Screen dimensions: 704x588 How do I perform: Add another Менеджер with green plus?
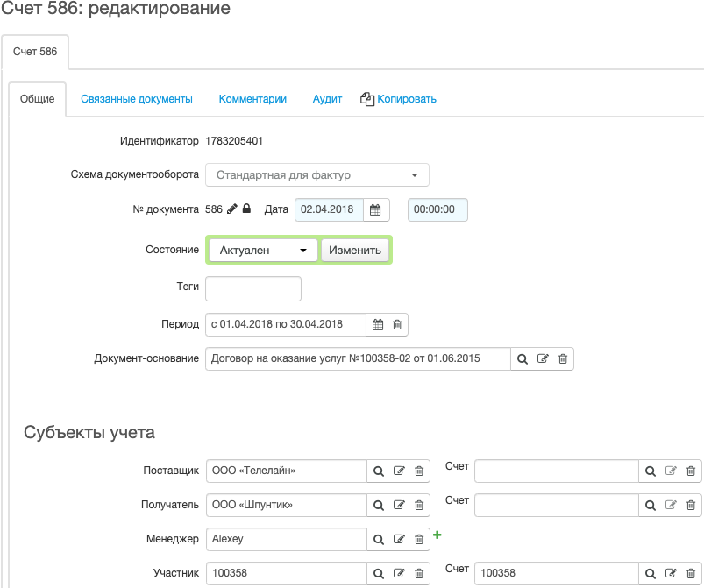click(x=437, y=535)
